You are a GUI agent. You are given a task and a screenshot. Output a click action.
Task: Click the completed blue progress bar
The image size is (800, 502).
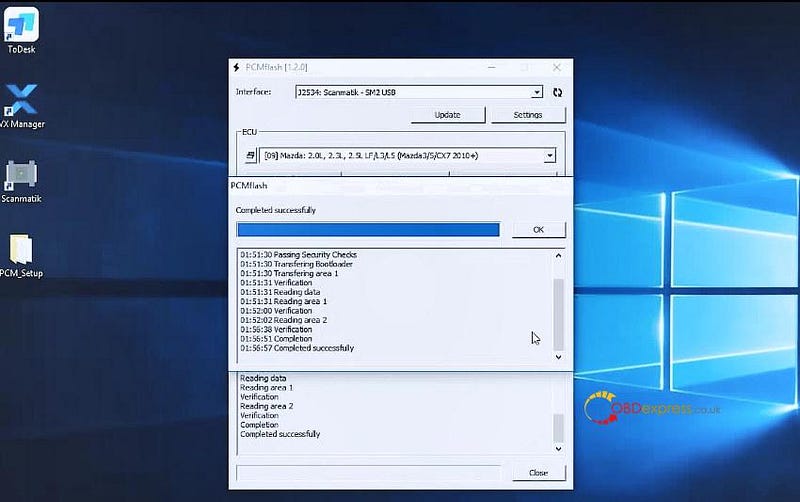[x=368, y=230]
